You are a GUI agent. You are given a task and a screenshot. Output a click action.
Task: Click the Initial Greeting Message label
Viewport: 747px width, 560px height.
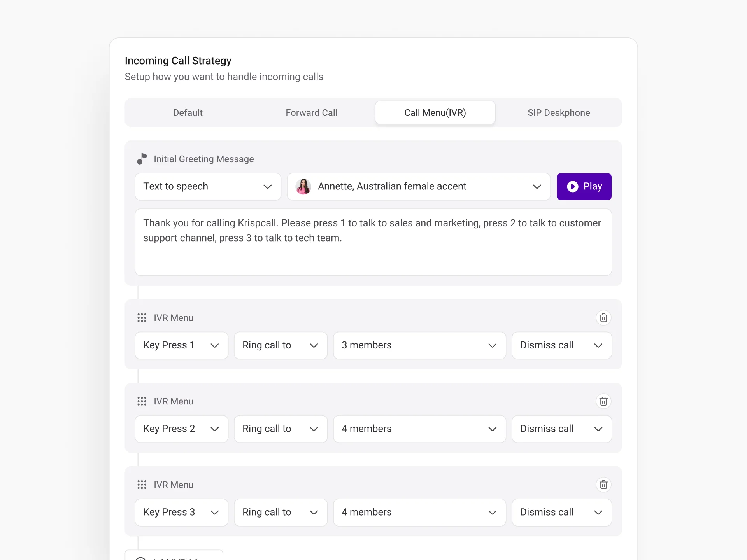(x=203, y=159)
